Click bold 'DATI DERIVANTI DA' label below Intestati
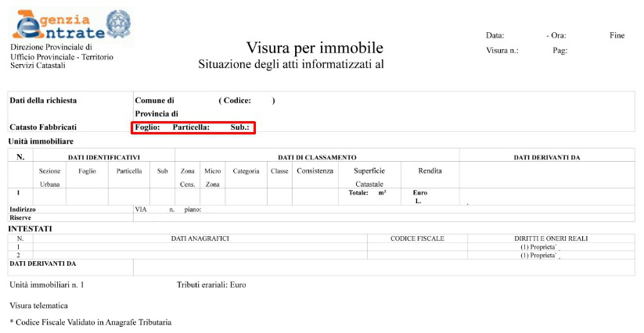 [43, 263]
